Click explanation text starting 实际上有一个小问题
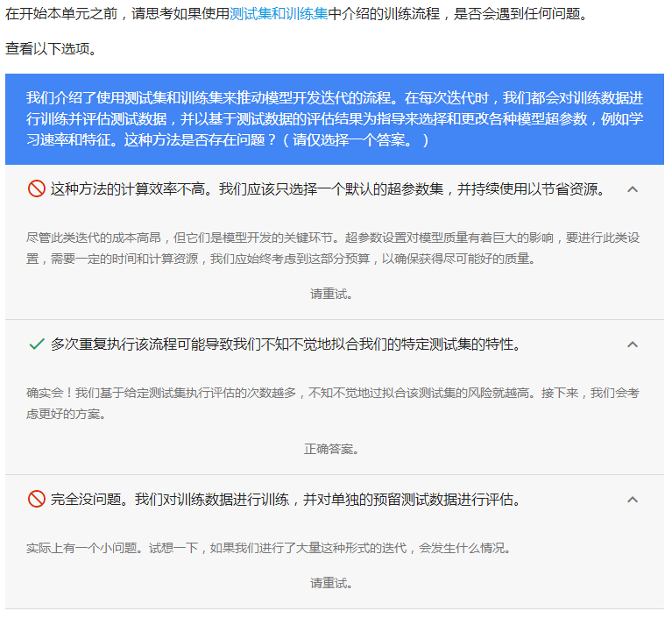The image size is (672, 618). (268, 549)
